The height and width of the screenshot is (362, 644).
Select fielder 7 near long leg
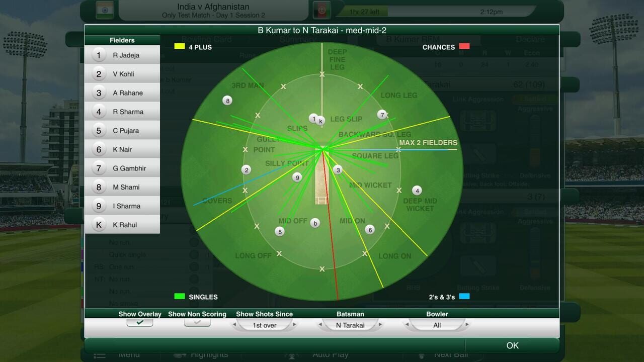[x=381, y=115]
